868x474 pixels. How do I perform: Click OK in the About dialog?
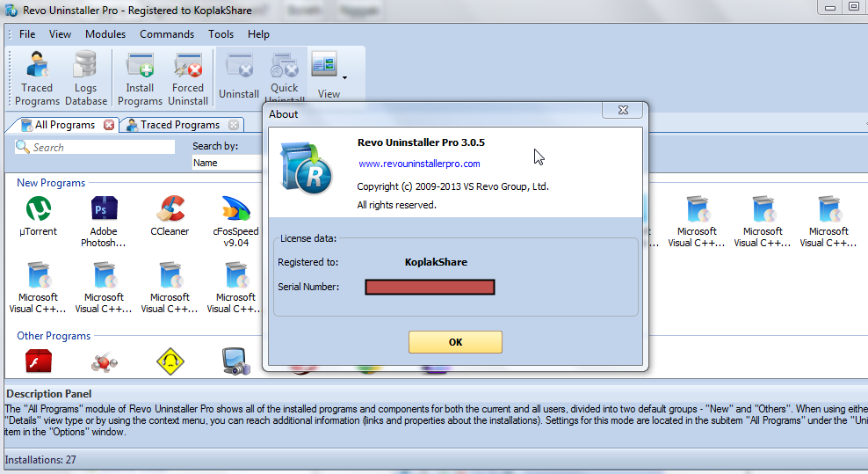456,342
